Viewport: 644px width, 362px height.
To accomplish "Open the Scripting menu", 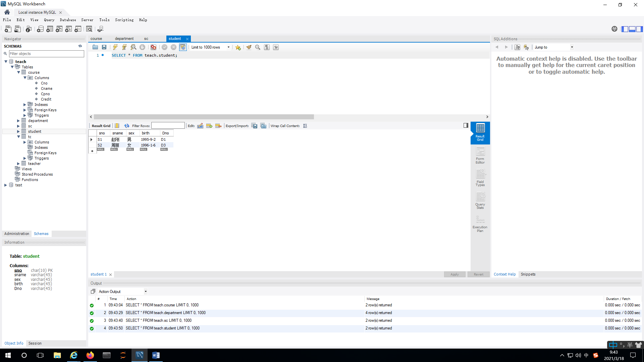I will coord(124,20).
